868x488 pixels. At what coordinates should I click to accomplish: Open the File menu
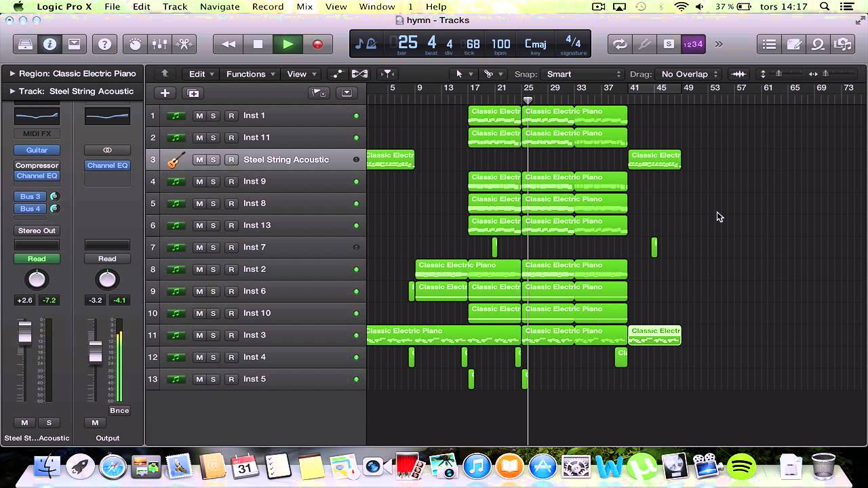click(x=112, y=7)
